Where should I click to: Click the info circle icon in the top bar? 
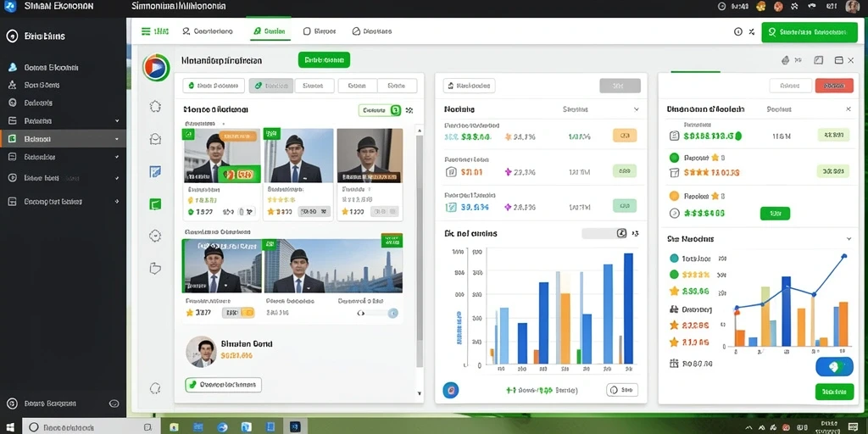(x=738, y=31)
